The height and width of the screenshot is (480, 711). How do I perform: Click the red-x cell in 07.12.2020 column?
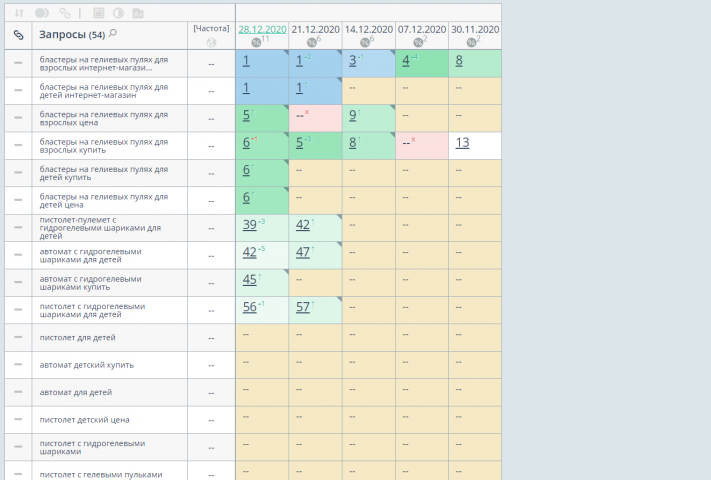422,146
